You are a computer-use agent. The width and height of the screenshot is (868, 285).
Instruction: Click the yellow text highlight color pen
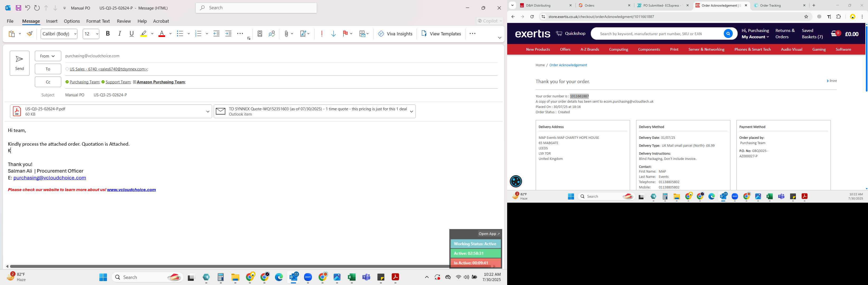[144, 34]
